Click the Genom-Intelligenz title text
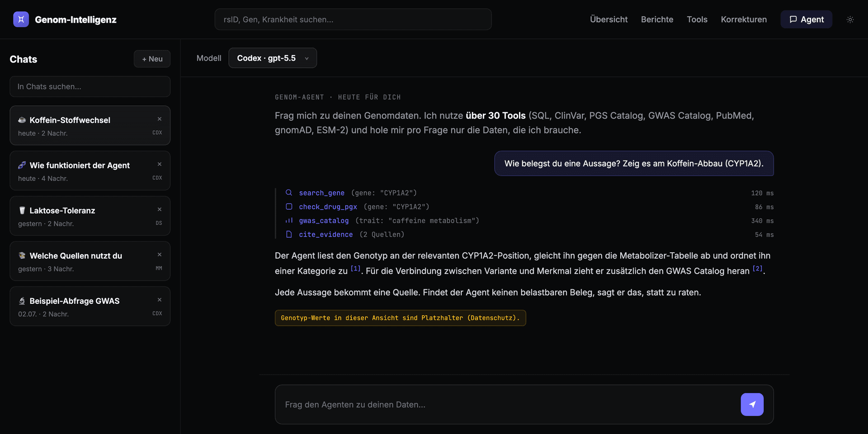The width and height of the screenshot is (868, 434). [75, 19]
